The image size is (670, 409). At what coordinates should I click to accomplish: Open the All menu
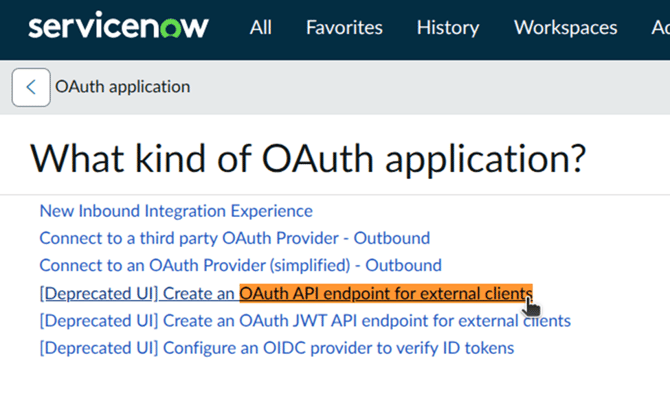261,27
